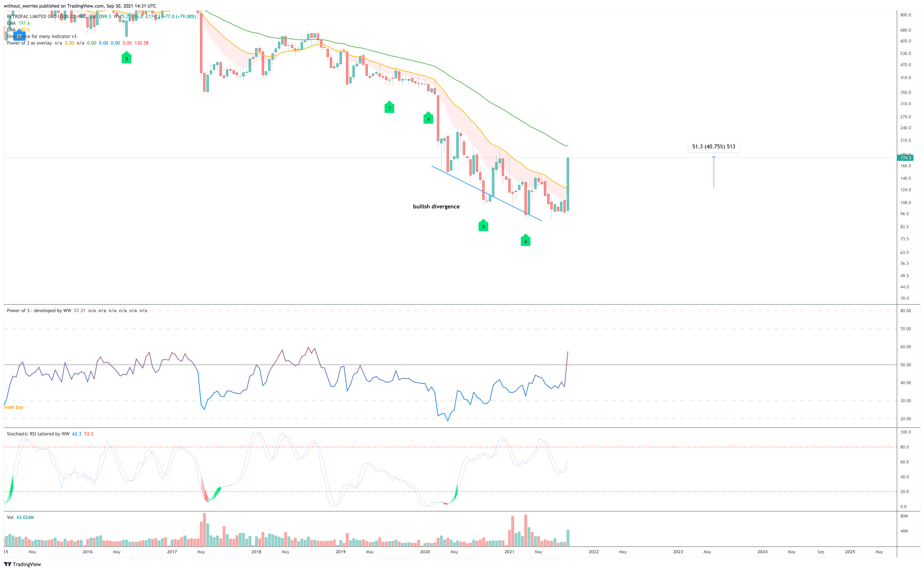Screen dimensions: 924x571
Task: Click the green divergence marker labeled 6
Action: tap(483, 225)
